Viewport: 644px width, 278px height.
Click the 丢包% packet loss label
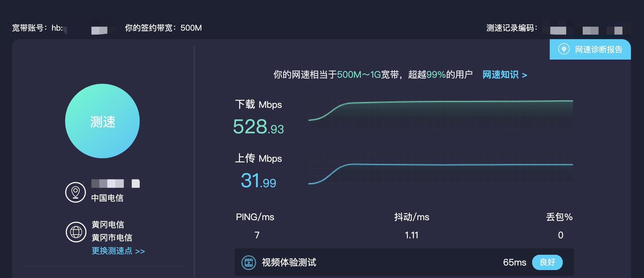[x=559, y=217]
